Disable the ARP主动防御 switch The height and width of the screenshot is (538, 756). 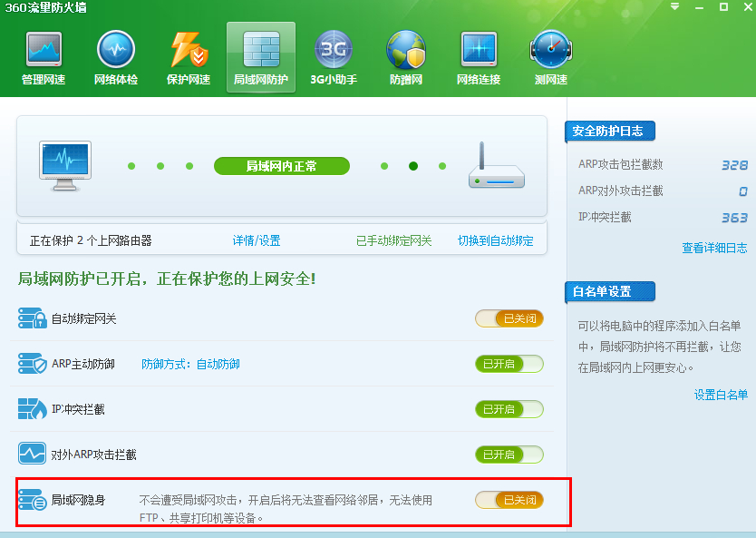[509, 364]
